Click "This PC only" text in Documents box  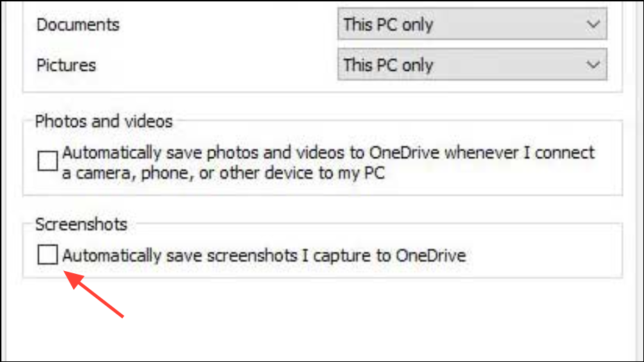(x=388, y=25)
